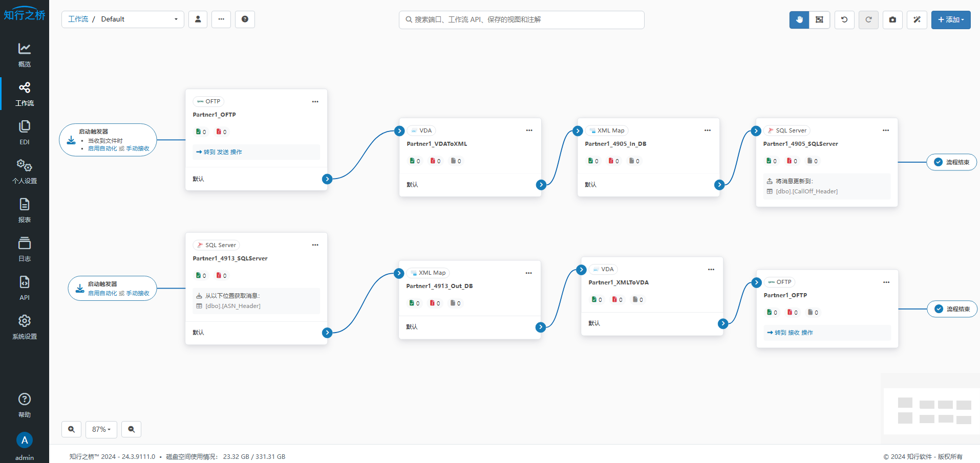The image size is (980, 463).
Task: Click the 转到 发送 操作 link
Action: click(219, 152)
